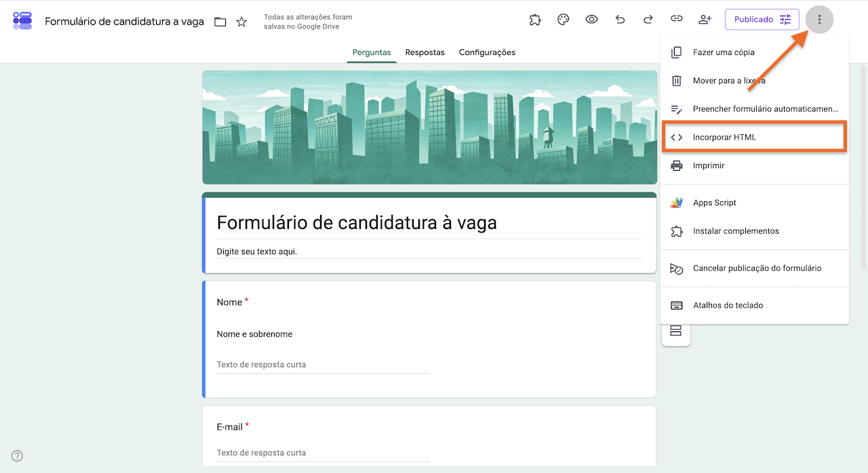
Task: Click the autofill pencil icon in menu
Action: (x=676, y=109)
